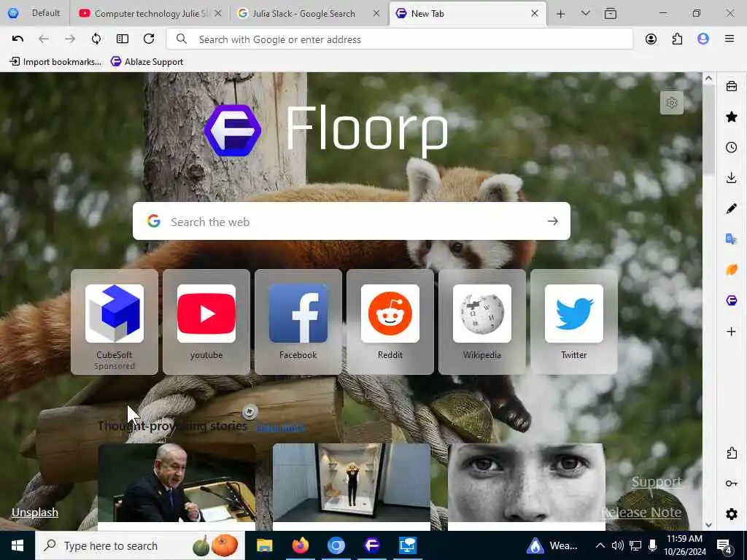Toggle the sidebar panel icon in toolbar

click(x=123, y=39)
